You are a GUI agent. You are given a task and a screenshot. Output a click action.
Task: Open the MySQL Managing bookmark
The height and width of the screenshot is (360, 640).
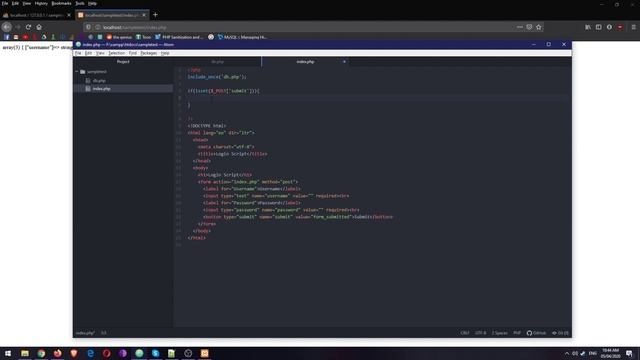[x=242, y=37]
